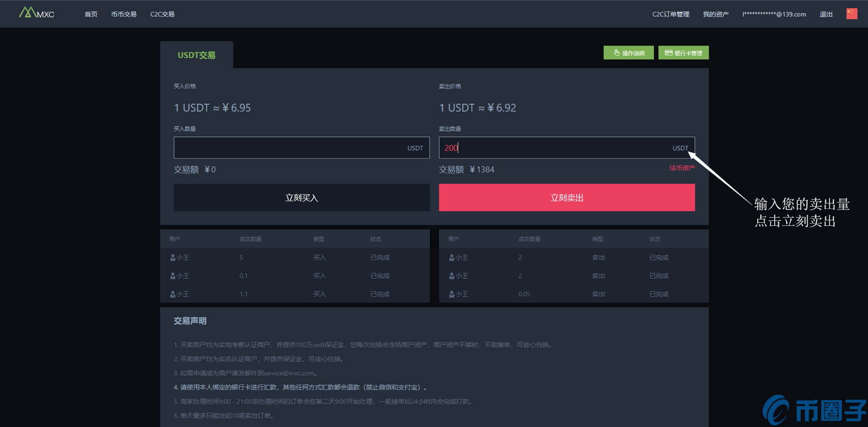868x427 pixels.
Task: Open 币币交易 in the navigation bar
Action: pyautogui.click(x=124, y=14)
